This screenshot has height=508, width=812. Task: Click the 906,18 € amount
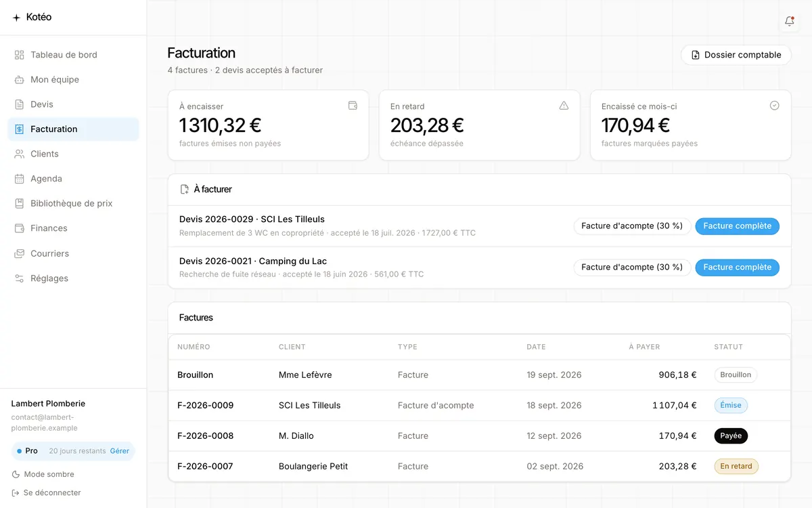(677, 375)
